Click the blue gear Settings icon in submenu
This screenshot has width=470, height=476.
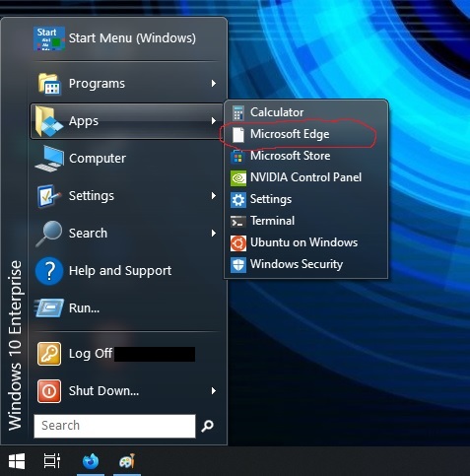[238, 200]
